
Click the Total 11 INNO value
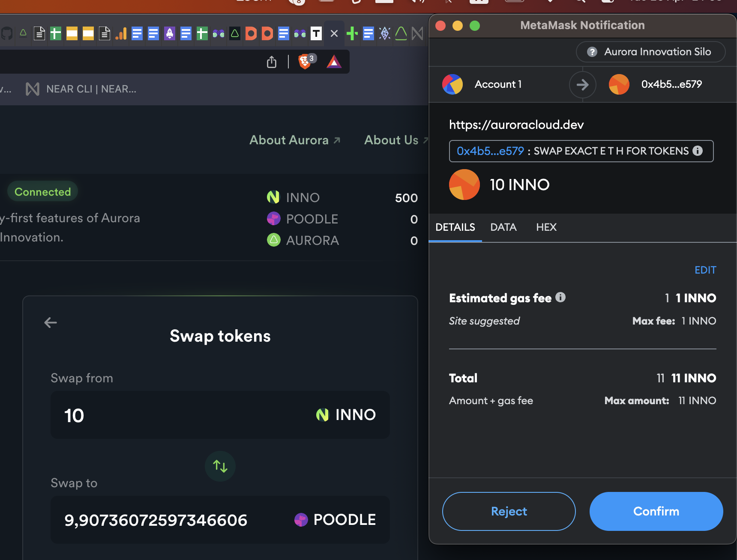coord(694,378)
